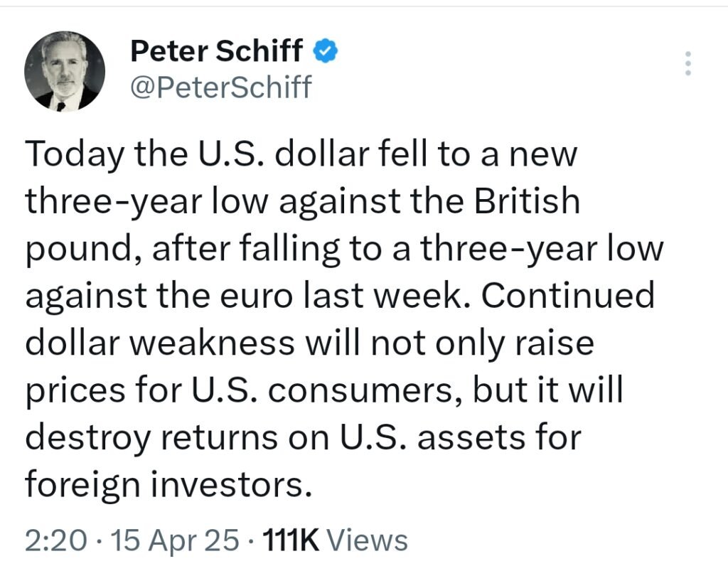Click the @PeterSchiff handle
728x571 pixels.
(x=220, y=87)
